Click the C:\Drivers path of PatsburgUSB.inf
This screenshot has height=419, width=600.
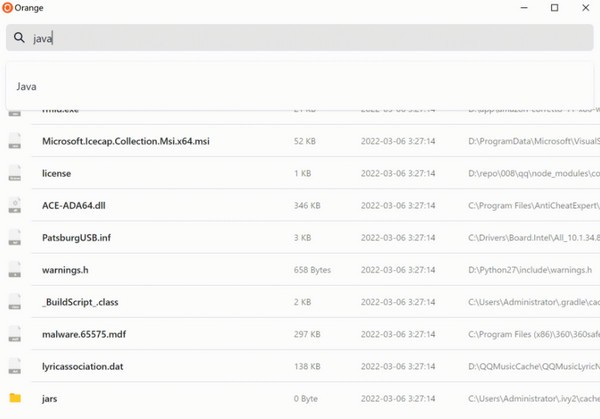coord(532,237)
